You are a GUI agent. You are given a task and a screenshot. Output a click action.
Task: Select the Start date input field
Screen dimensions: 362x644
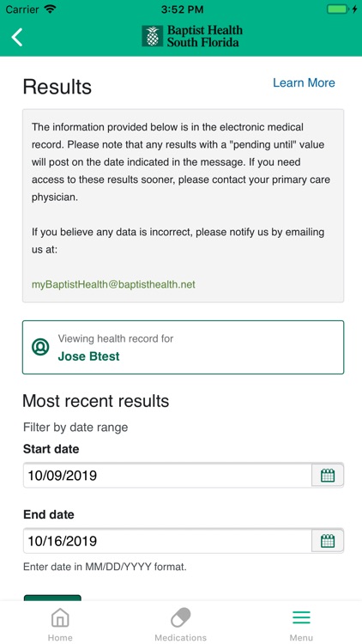[167, 476]
